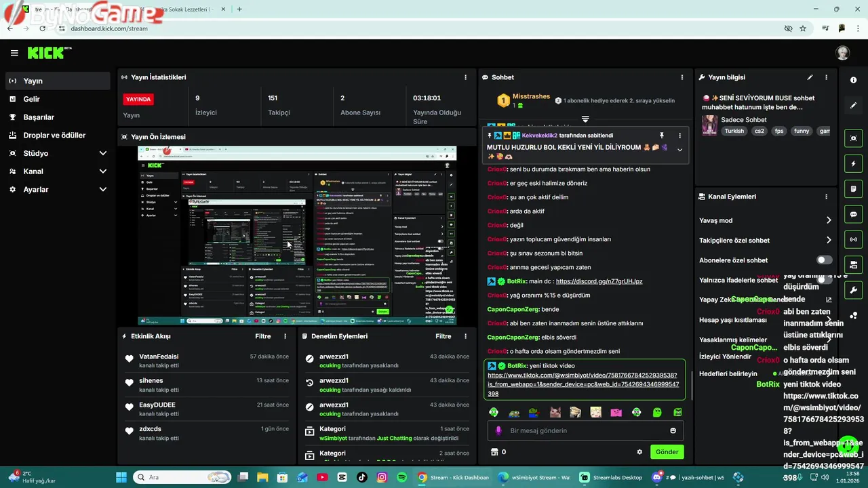Open pinned message options menu

679,136
